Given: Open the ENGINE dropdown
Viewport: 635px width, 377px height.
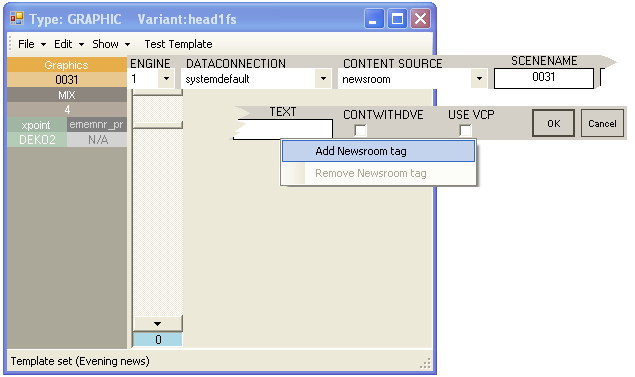Looking at the screenshot, I should point(166,79).
